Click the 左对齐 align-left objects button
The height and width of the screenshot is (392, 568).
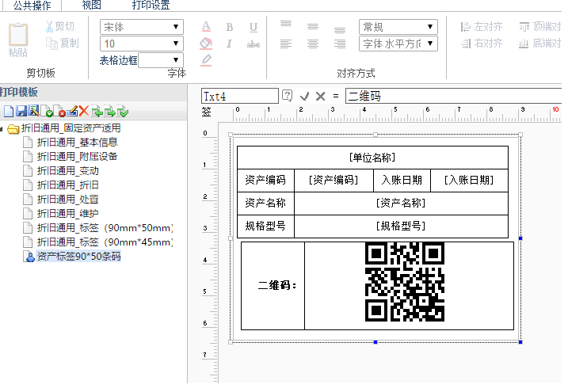click(482, 26)
